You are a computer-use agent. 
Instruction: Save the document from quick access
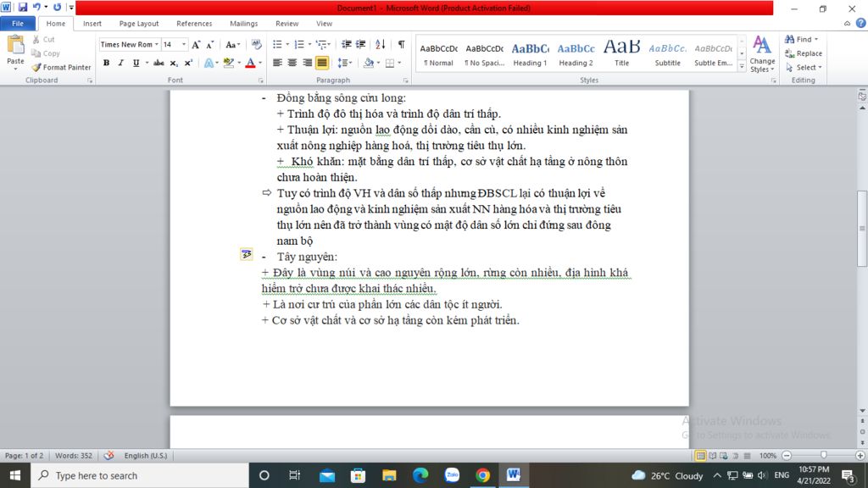(23, 7)
